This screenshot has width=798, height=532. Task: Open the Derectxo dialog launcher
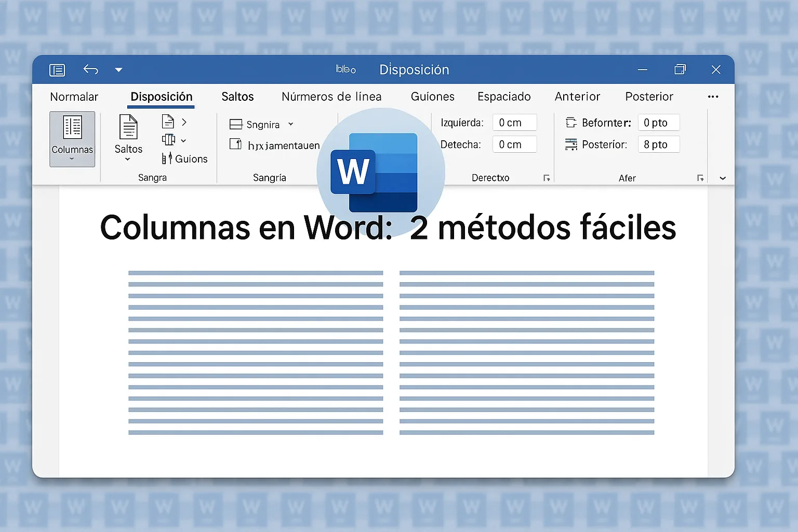pyautogui.click(x=547, y=178)
